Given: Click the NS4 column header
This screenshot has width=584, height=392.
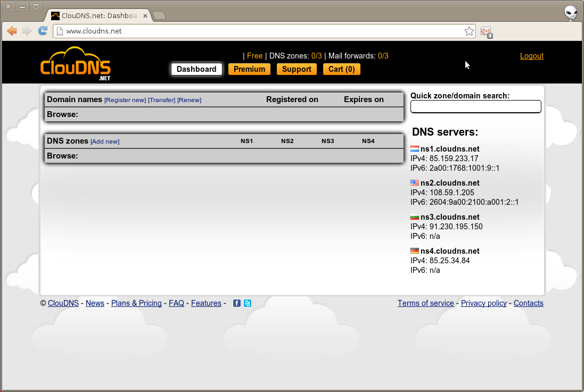Looking at the screenshot, I should coord(368,141).
